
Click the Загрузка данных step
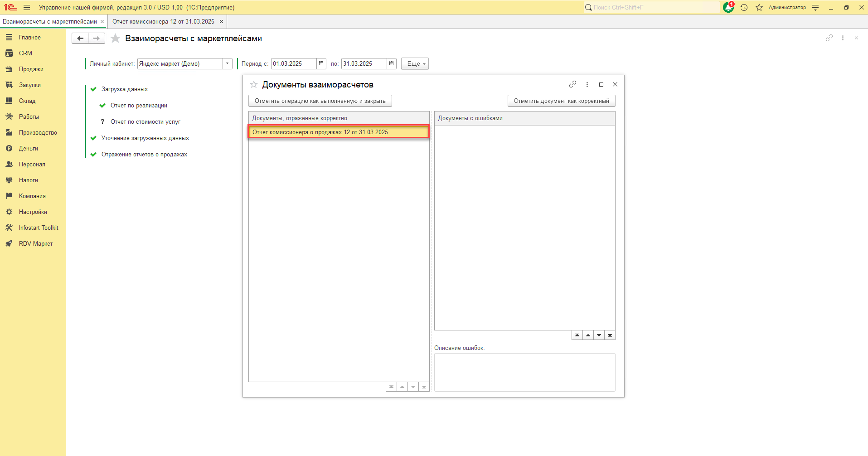(x=125, y=89)
